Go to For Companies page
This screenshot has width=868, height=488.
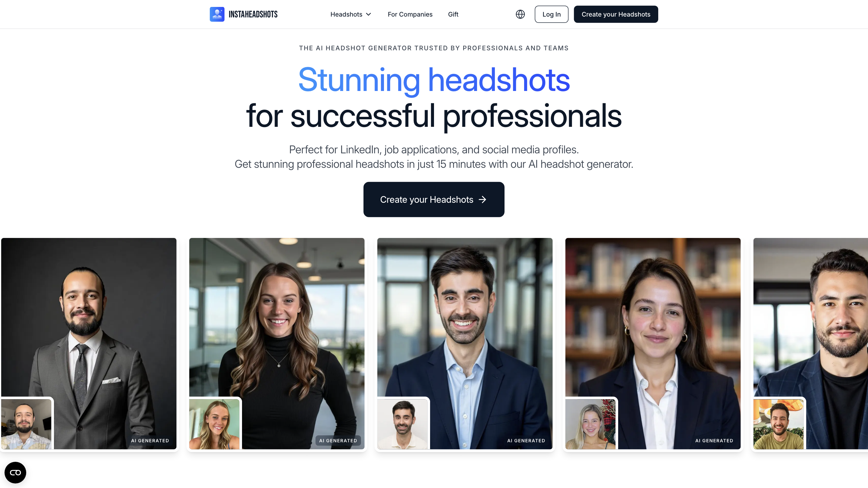[410, 14]
